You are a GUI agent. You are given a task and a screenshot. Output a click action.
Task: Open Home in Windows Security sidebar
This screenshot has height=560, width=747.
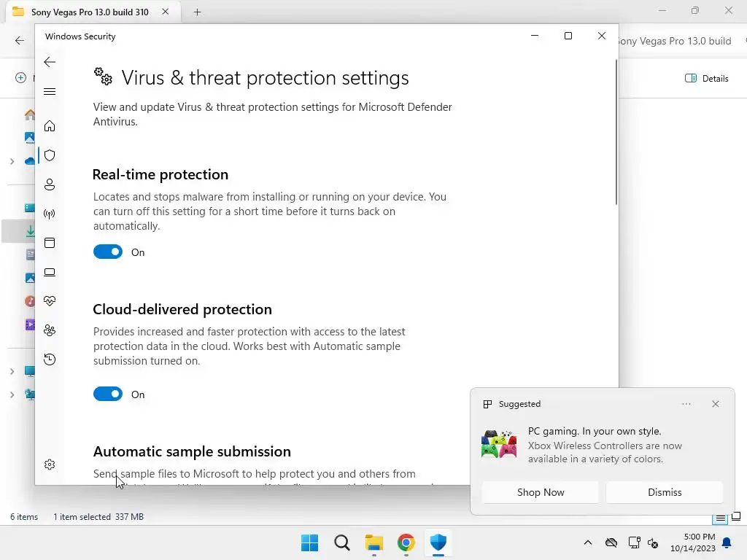(50, 125)
